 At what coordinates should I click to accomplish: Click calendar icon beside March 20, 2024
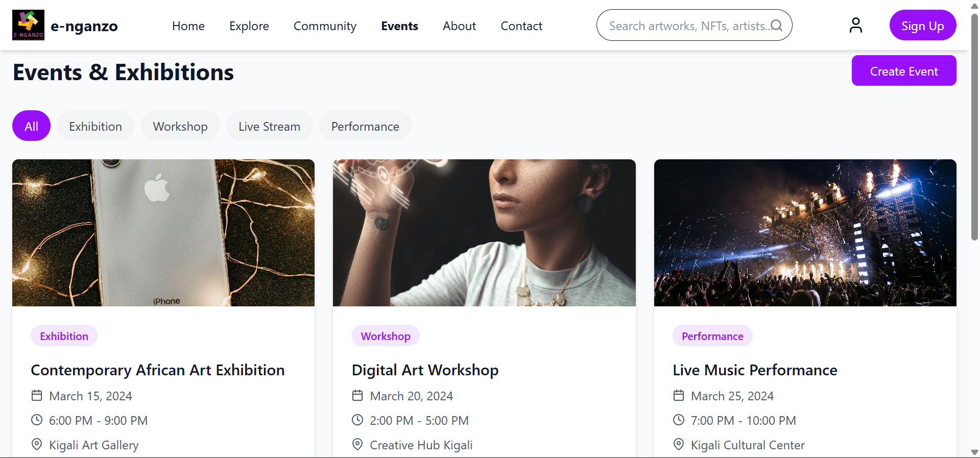point(357,396)
